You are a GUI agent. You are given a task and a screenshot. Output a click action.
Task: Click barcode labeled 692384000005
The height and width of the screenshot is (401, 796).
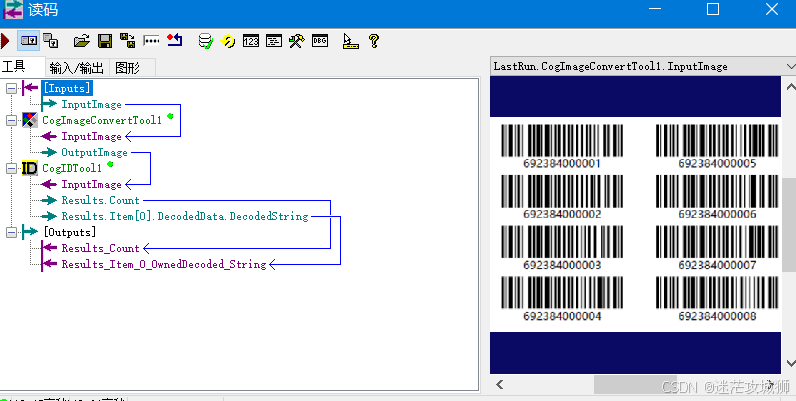click(x=717, y=141)
